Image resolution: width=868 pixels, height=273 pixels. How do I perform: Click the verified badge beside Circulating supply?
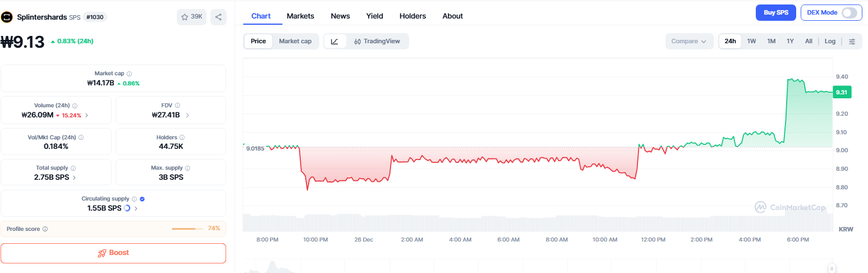pyautogui.click(x=142, y=199)
